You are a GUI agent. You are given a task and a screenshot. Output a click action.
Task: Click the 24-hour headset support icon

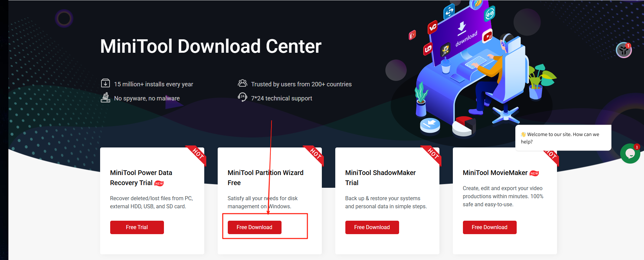pos(242,97)
